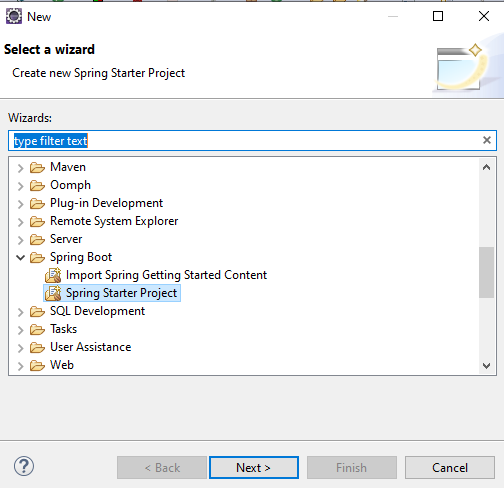Viewport: 504px width, 488px height.
Task: Click the wizard list scrollbar down arrow
Action: [486, 366]
